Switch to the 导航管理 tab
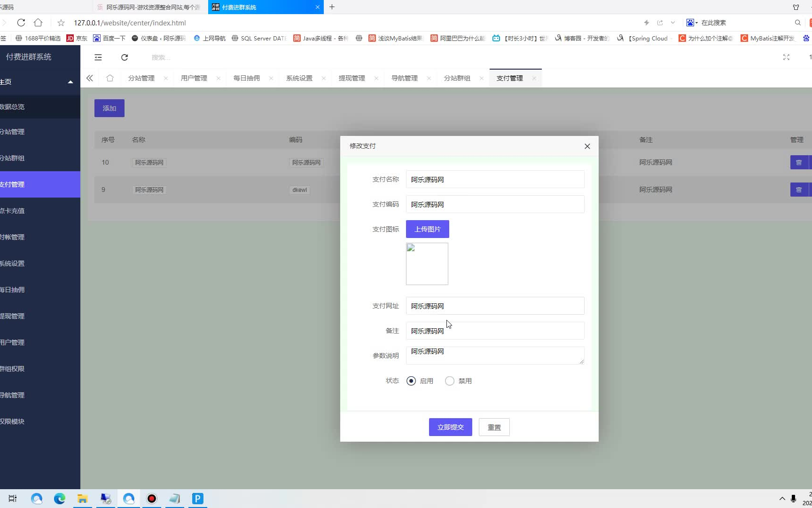This screenshot has width=812, height=508. [x=405, y=79]
